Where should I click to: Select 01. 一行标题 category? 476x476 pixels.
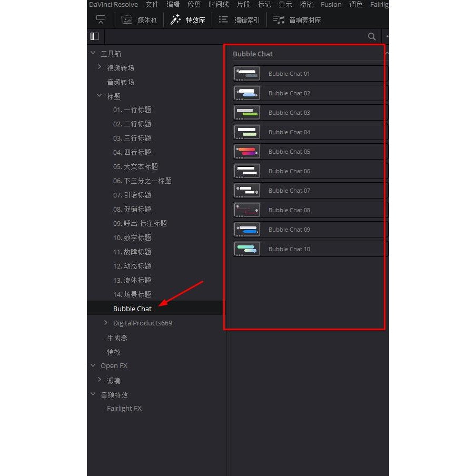(132, 110)
